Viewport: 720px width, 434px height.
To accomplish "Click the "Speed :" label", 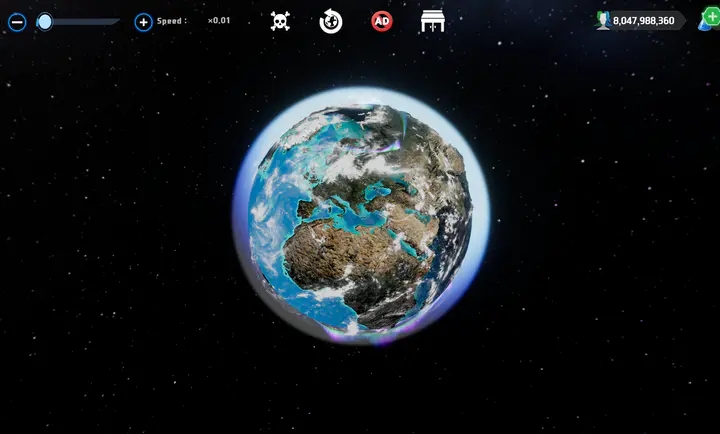I will (172, 20).
